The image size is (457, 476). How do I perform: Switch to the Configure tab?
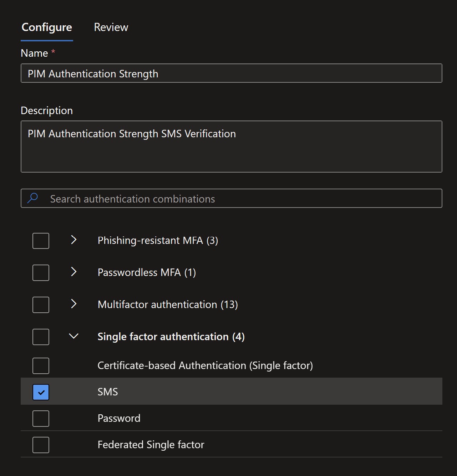pyautogui.click(x=47, y=27)
